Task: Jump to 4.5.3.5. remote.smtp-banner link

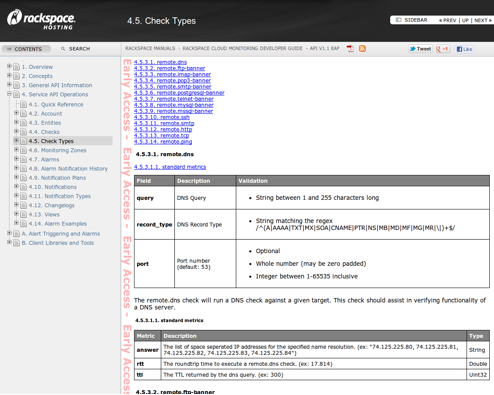Action: click(x=173, y=86)
